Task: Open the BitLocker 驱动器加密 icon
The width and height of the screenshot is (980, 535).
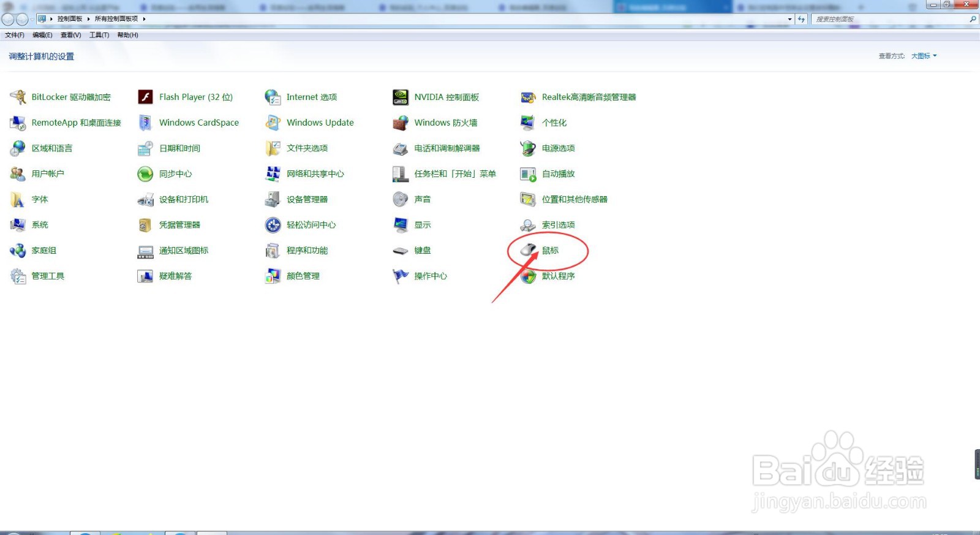Action: [x=18, y=97]
